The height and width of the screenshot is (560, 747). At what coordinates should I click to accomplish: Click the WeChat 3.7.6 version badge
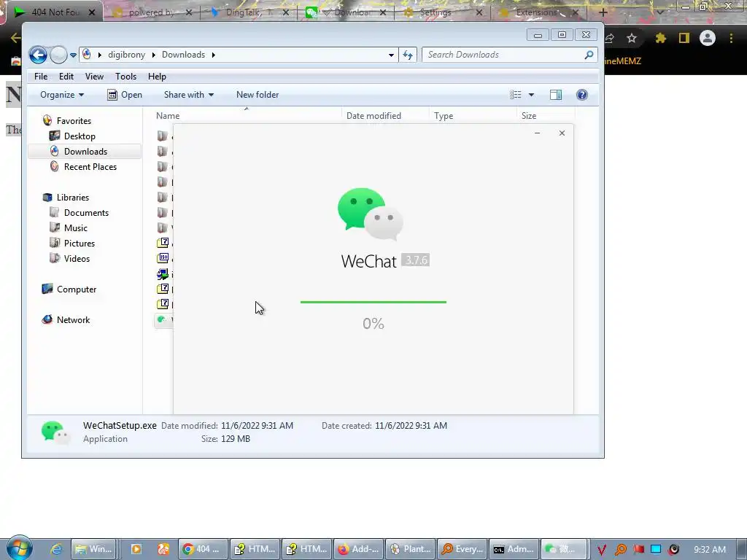pos(415,260)
